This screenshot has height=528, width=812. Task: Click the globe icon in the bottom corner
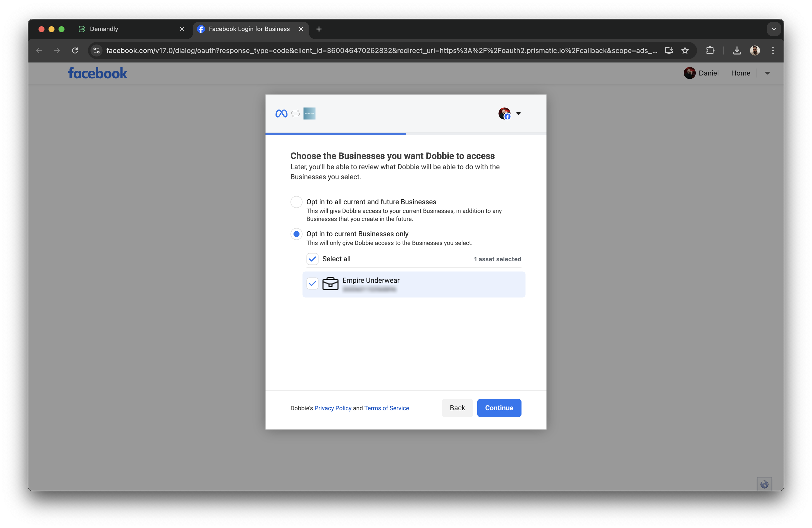click(x=764, y=484)
